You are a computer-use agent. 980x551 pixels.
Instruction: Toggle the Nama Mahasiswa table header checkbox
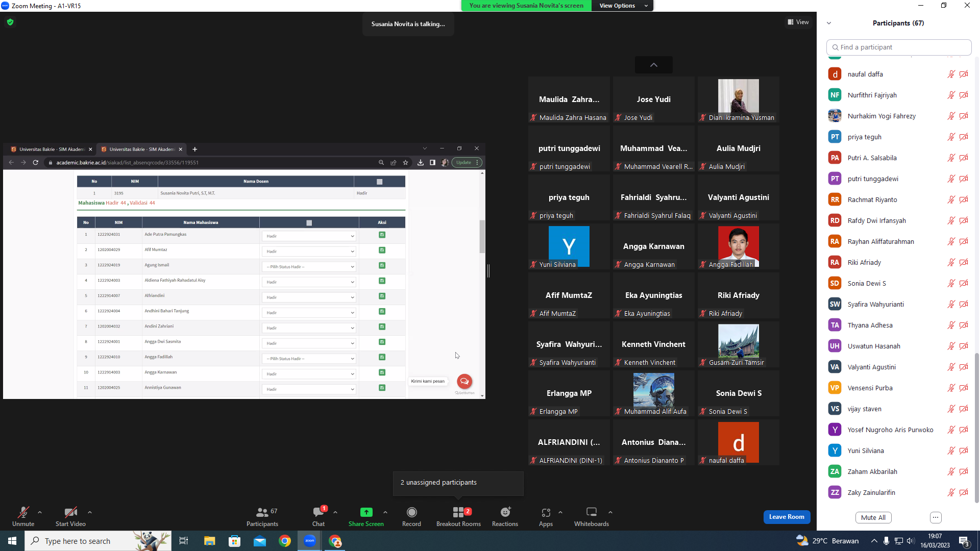tap(309, 223)
